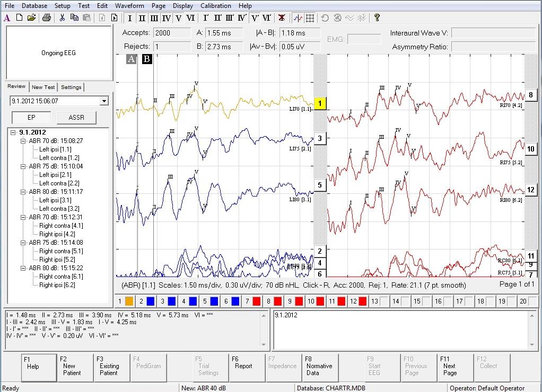
Task: Switch to the Settings tab
Action: [x=71, y=87]
